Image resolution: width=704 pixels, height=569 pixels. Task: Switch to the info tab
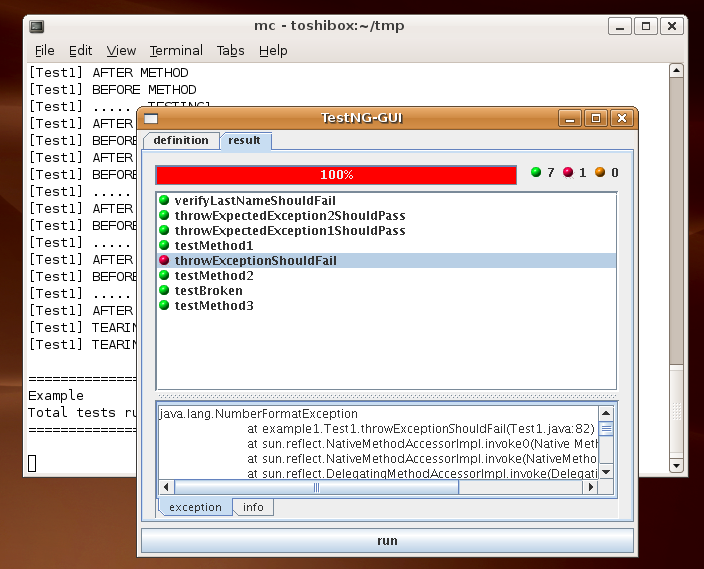(x=253, y=507)
